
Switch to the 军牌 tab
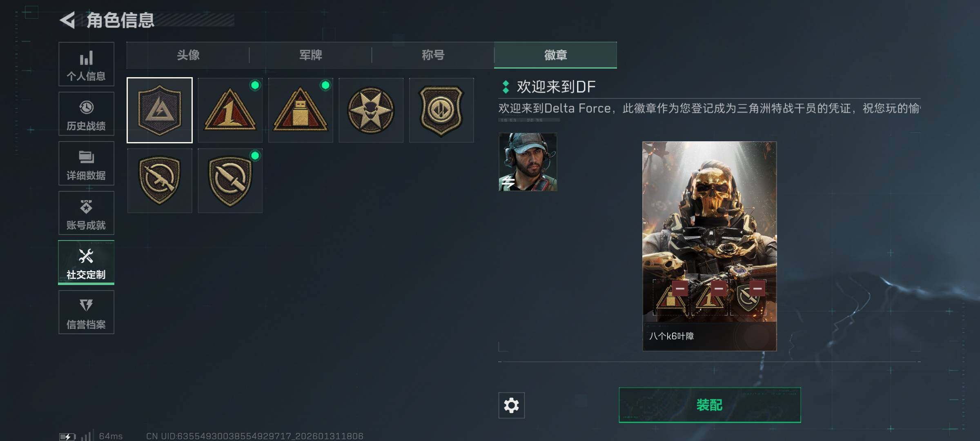point(310,55)
